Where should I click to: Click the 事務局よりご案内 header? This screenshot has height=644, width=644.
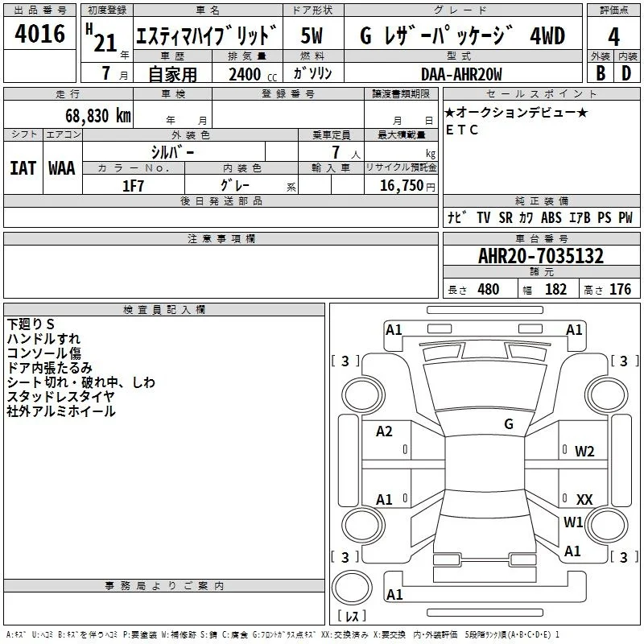(x=164, y=586)
